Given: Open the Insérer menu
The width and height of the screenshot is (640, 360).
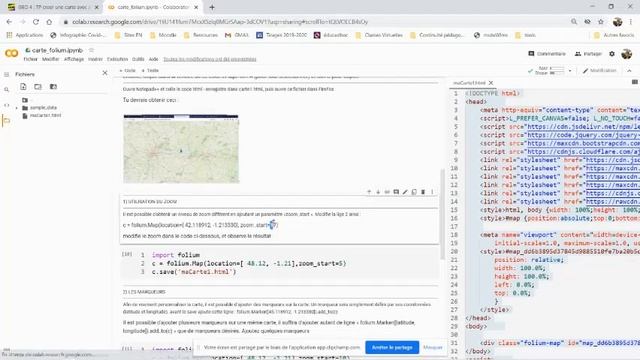Looking at the screenshot, I should [96, 59].
